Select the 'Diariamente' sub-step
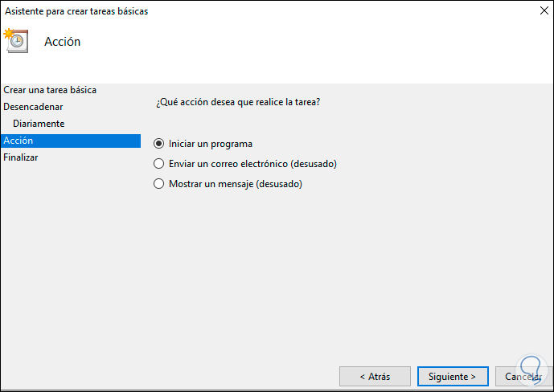 pos(39,124)
